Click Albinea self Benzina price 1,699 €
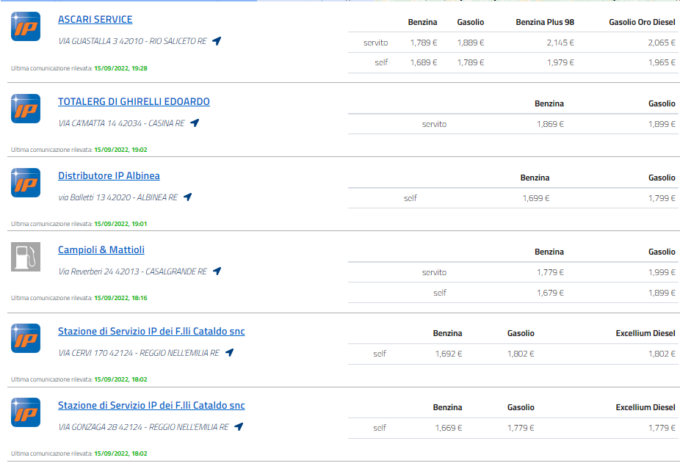Image resolution: width=680 pixels, height=463 pixels. 536,198
